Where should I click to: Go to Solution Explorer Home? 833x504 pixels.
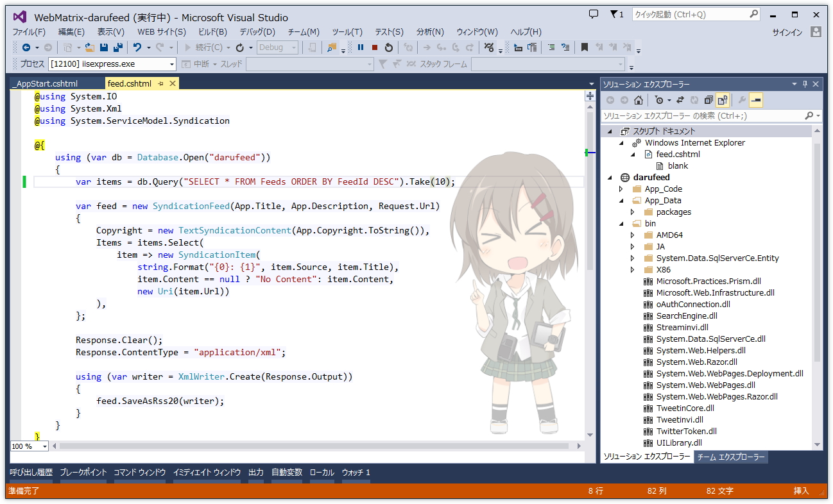(x=638, y=100)
